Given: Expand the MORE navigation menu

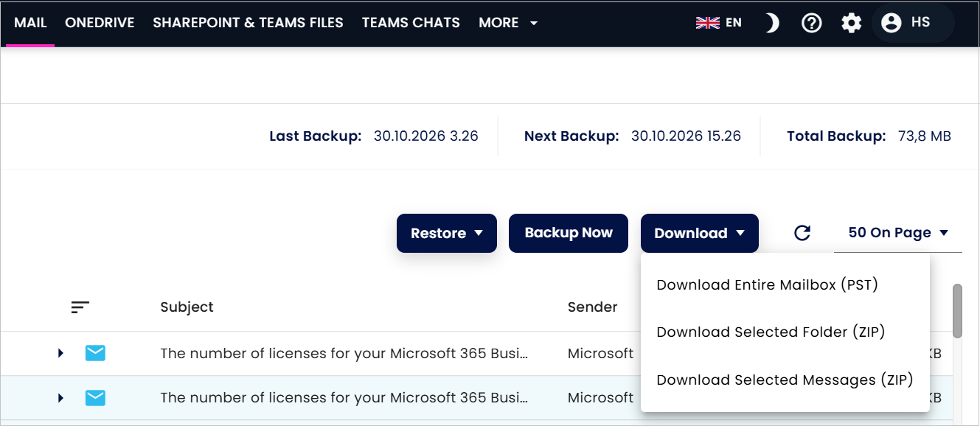Looking at the screenshot, I should [x=508, y=23].
